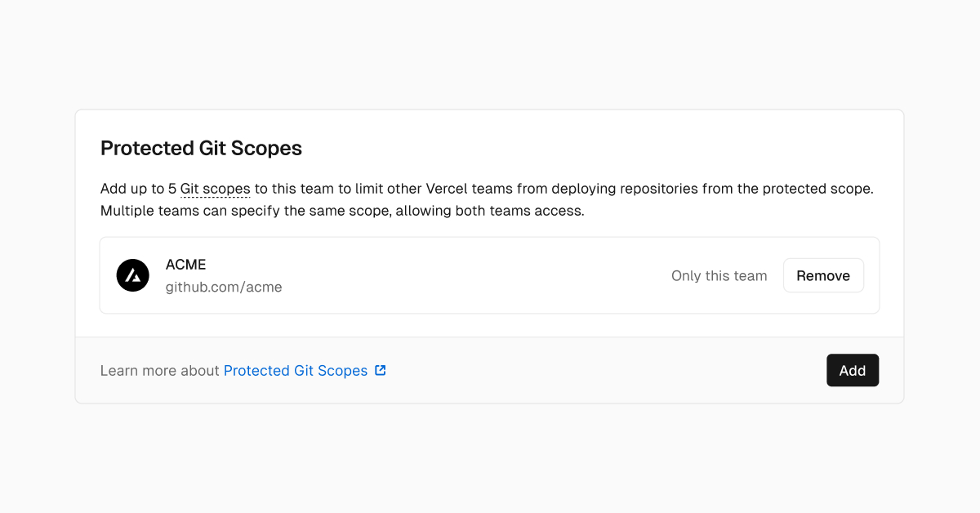980x513 pixels.
Task: Select the ACME scope row
Action: tap(490, 275)
